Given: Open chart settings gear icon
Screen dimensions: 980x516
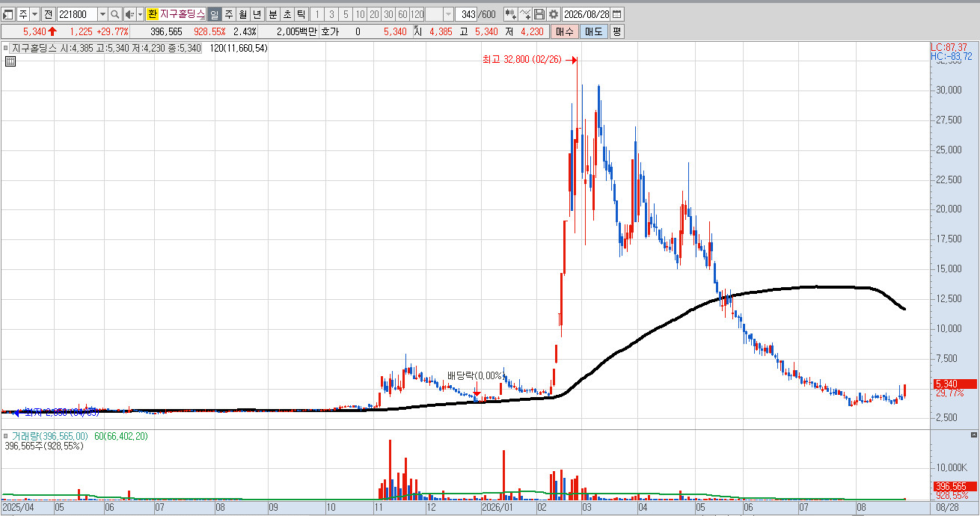Looking at the screenshot, I should click(x=554, y=14).
